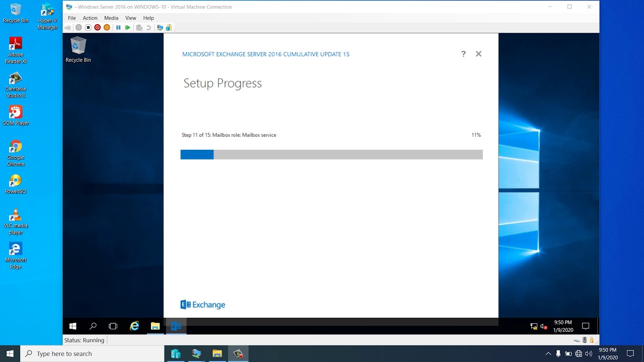Click the Step 11 of 15 status text
Screen dimensions: 644x362
(x=229, y=135)
